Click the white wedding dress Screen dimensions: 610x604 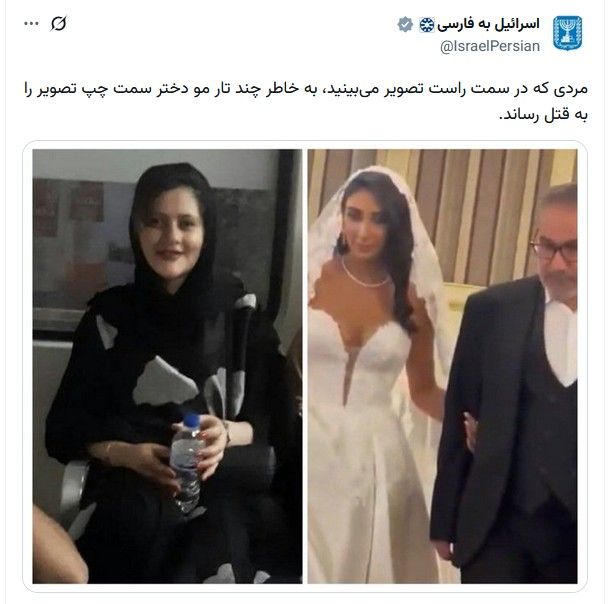coord(364,447)
